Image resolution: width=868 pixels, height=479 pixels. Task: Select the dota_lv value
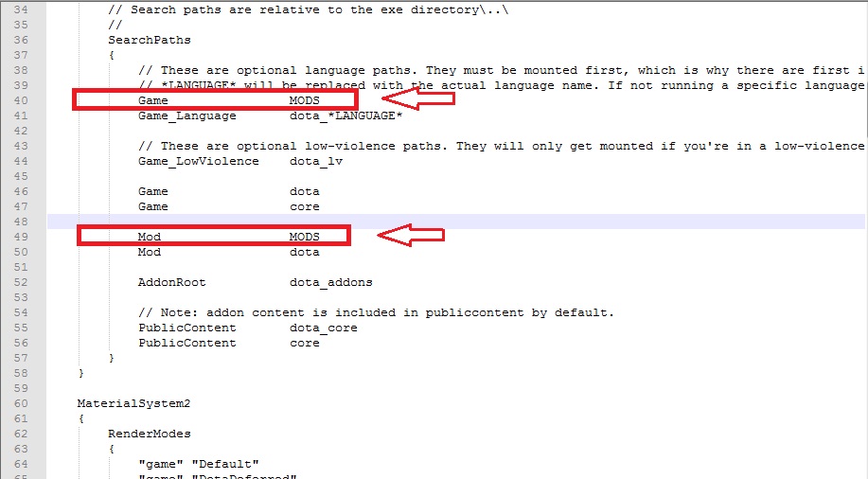click(x=316, y=161)
